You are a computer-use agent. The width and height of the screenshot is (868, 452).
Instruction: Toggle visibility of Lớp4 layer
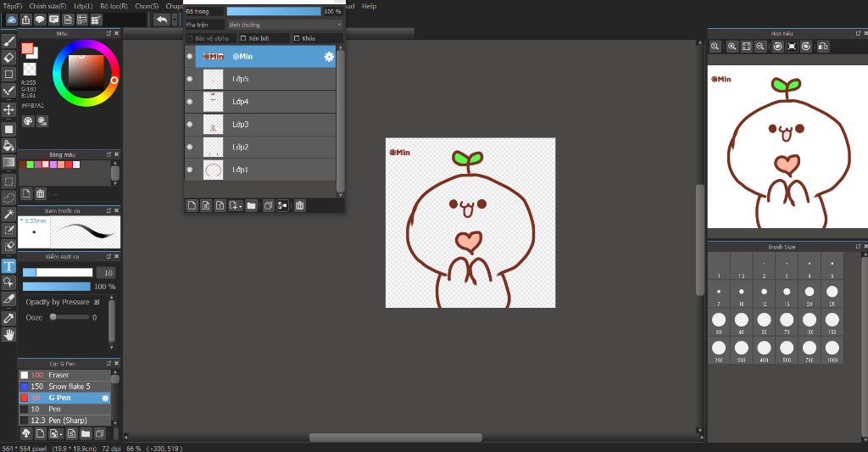pos(190,102)
